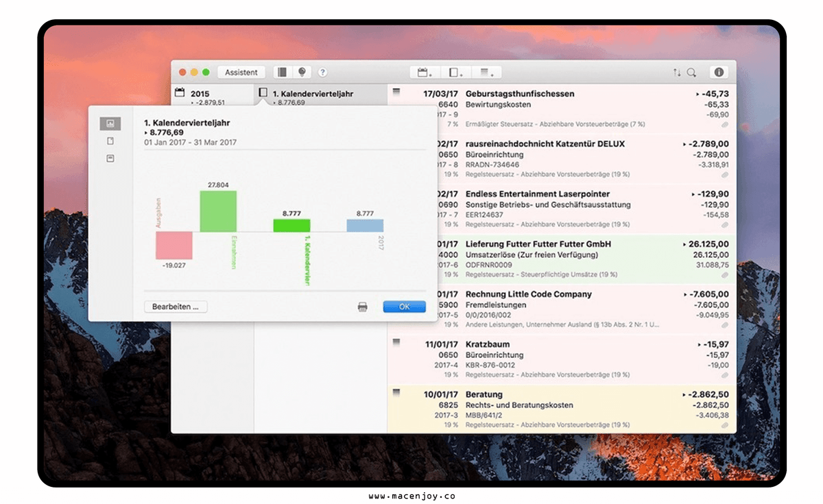The height and width of the screenshot is (504, 823).
Task: Click the lightbulb tips icon in toolbar
Action: (x=301, y=72)
